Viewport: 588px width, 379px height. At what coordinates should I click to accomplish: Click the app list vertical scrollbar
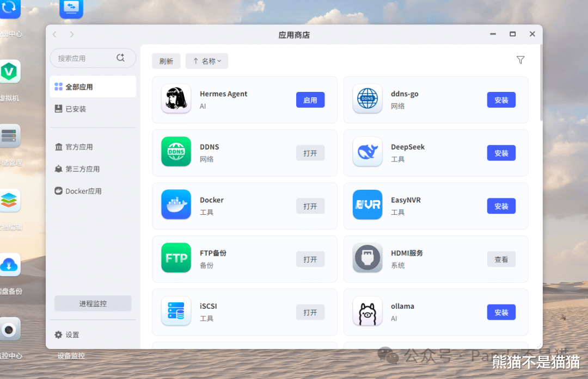pyautogui.click(x=541, y=83)
